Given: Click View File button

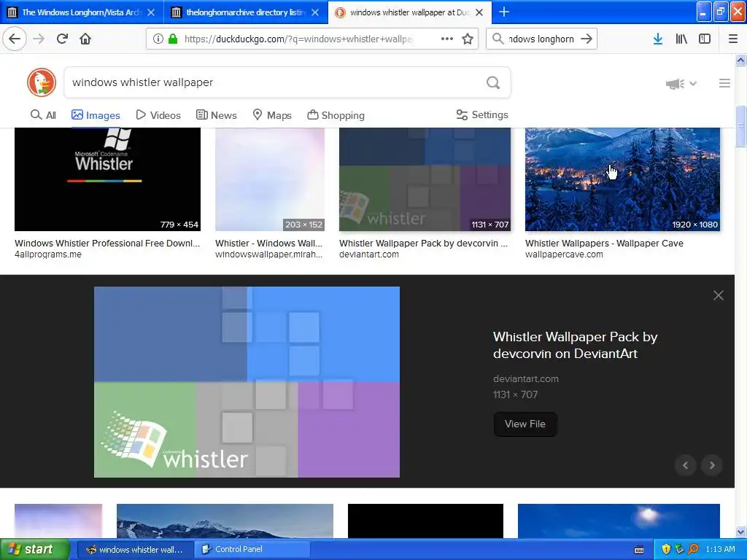Looking at the screenshot, I should click(525, 424).
